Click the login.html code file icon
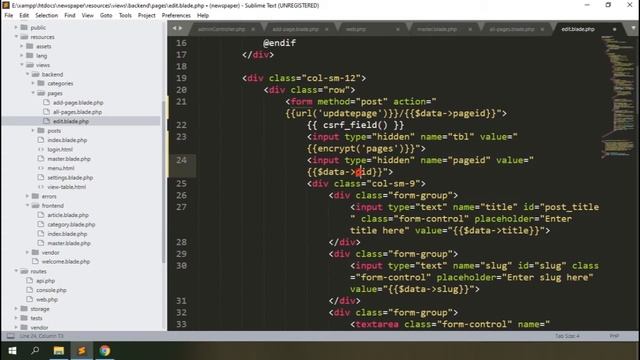This screenshot has width=640, height=360. pyautogui.click(x=41, y=149)
